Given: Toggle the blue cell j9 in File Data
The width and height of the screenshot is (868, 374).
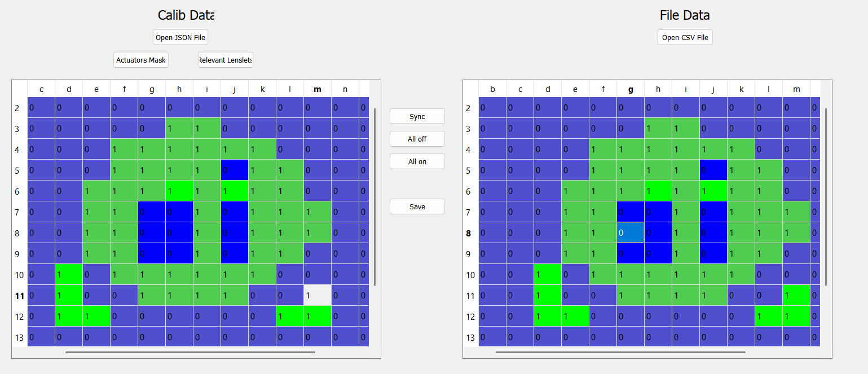Looking at the screenshot, I should 713,254.
